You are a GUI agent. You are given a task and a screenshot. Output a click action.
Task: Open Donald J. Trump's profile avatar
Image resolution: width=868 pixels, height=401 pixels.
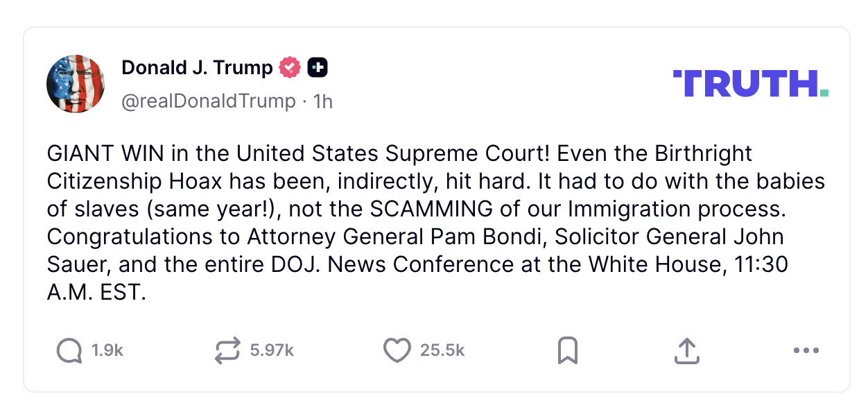(x=76, y=84)
